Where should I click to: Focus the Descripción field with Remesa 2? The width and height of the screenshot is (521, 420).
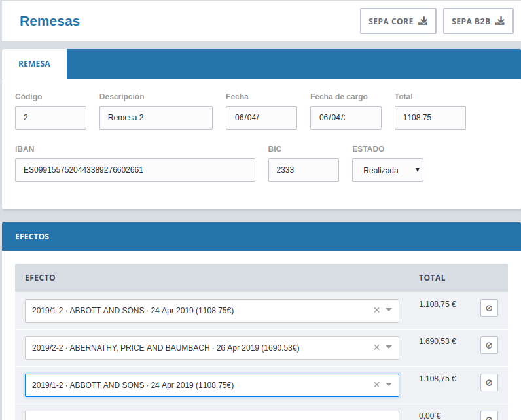pos(156,118)
